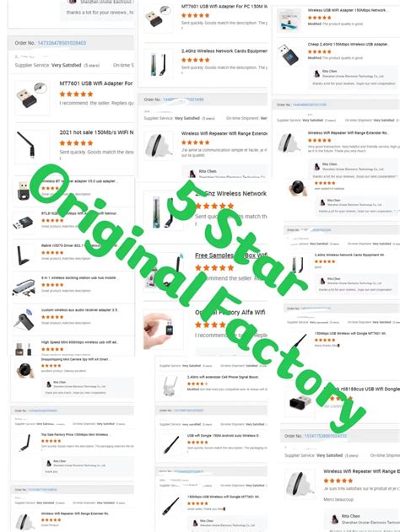Click the Free Samples Box Wifi product link
Image resolution: width=400 pixels, height=532 pixels.
(231, 255)
